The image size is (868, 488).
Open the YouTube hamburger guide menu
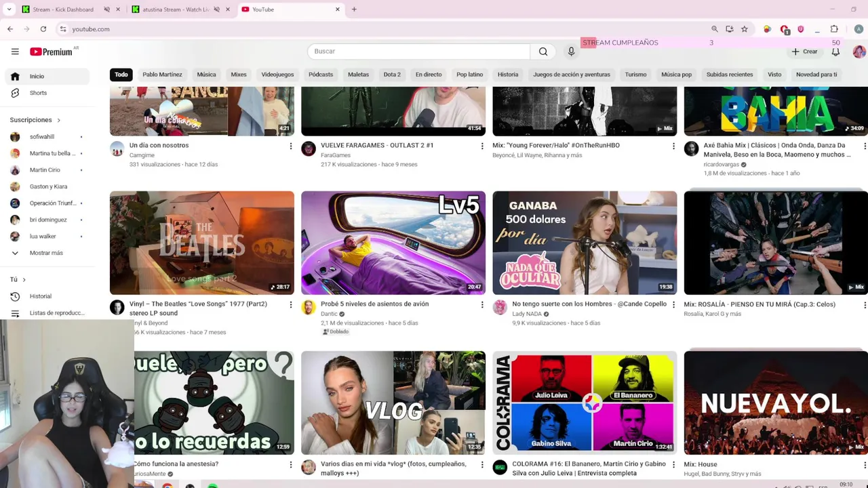click(15, 52)
